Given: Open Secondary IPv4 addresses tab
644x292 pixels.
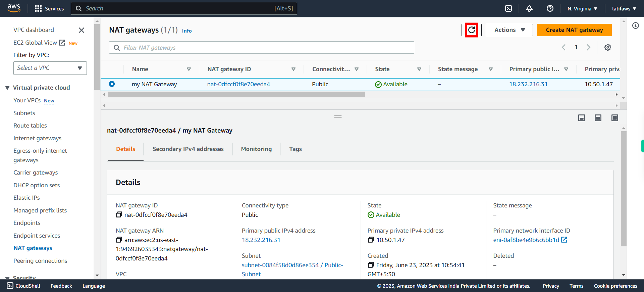Looking at the screenshot, I should (188, 149).
